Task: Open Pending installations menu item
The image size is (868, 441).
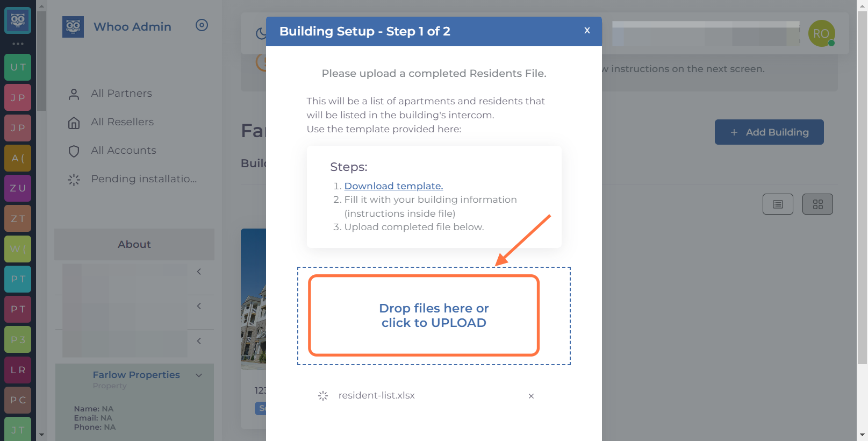Action: (144, 179)
